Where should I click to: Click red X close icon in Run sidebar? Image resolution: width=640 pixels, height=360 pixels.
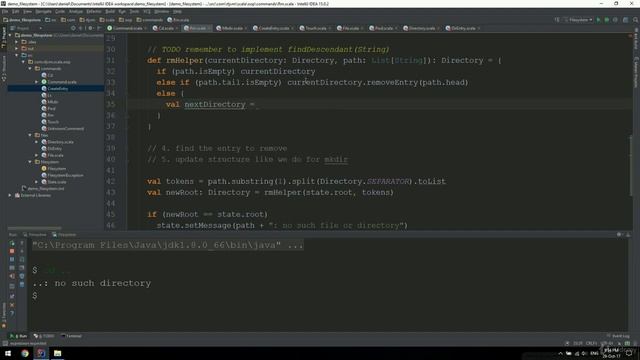click(12, 305)
